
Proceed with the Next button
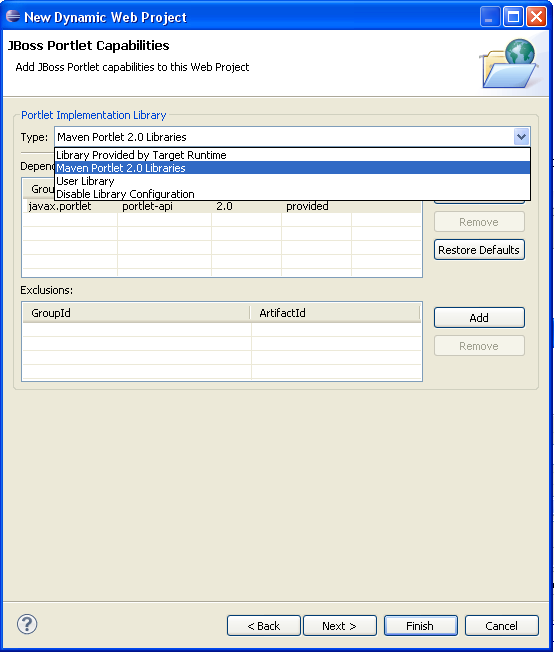(x=340, y=625)
